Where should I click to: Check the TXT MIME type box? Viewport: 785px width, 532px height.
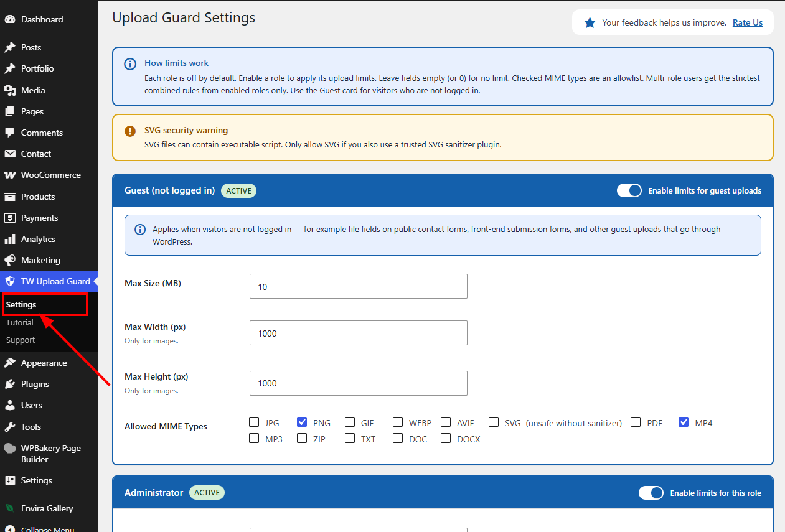350,438
